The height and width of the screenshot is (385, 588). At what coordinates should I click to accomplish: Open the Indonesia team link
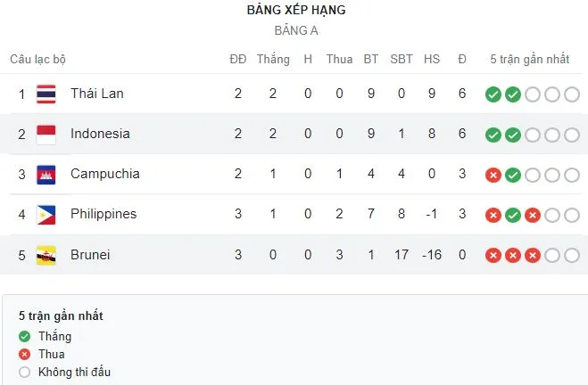click(100, 134)
